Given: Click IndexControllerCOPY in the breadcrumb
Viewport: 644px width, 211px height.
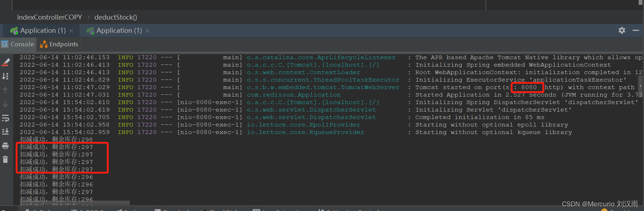Looking at the screenshot, I should (x=50, y=17).
